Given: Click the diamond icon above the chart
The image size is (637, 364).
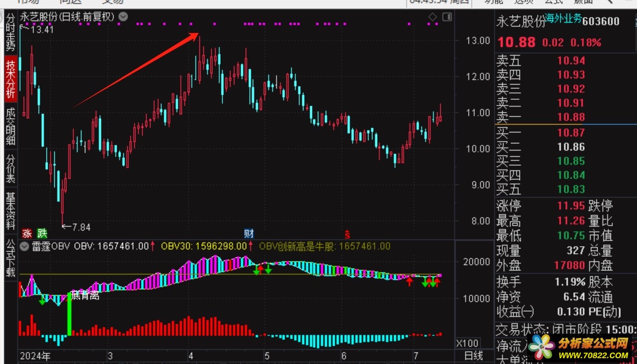Looking at the screenshot, I should tap(433, 17).
